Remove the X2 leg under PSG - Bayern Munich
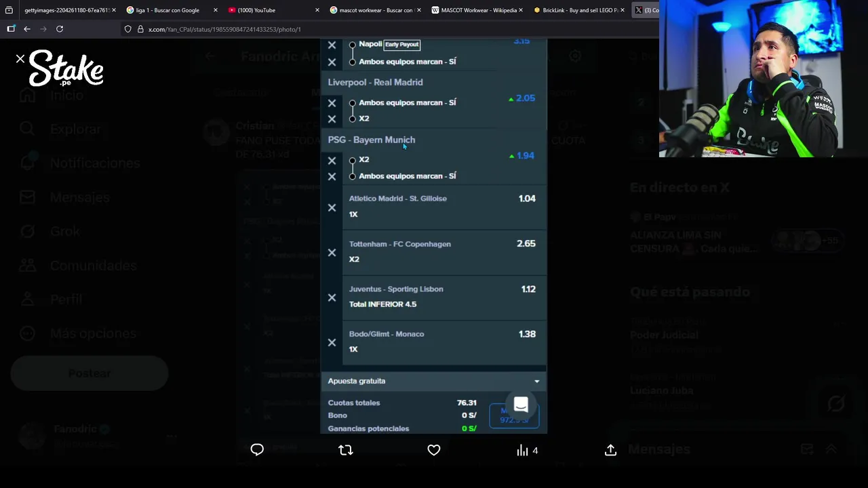868x488 pixels. [x=332, y=161]
